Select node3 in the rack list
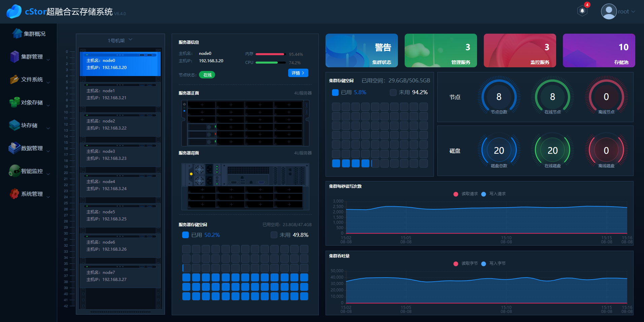 click(120, 155)
